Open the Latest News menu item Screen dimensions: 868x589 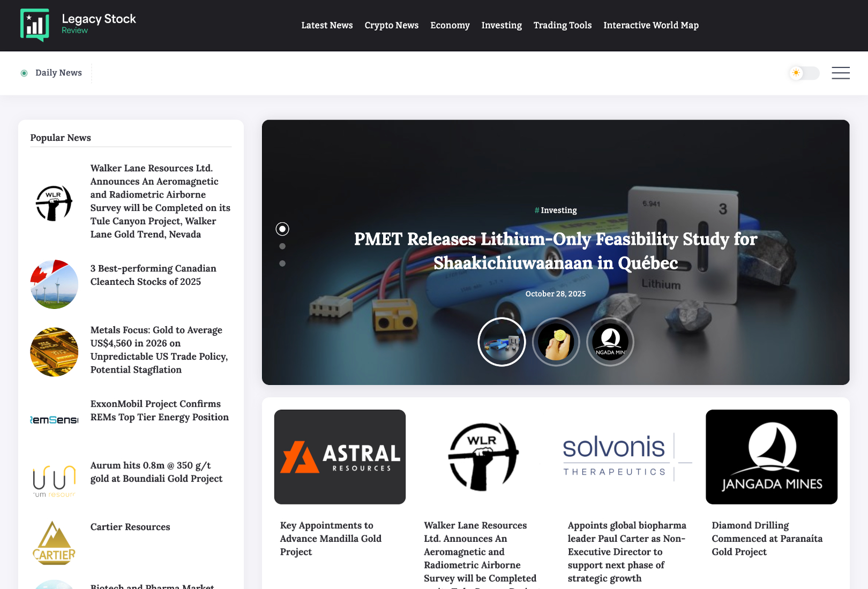[x=327, y=25]
